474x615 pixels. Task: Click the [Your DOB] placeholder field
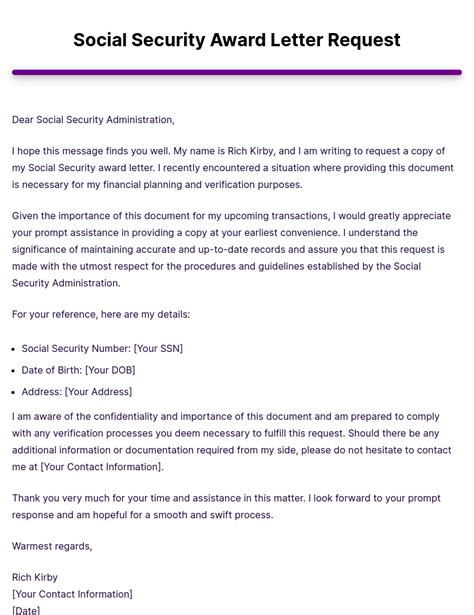coord(110,370)
